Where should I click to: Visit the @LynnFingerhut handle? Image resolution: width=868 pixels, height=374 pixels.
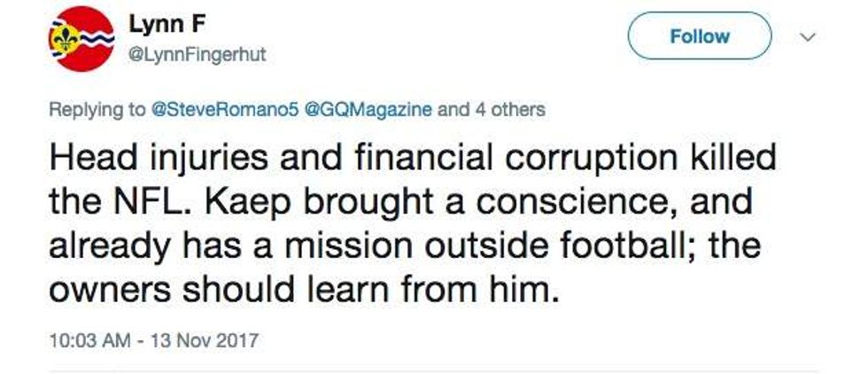(x=198, y=55)
